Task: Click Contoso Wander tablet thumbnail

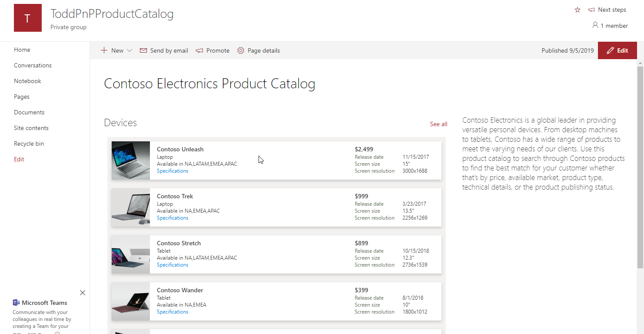Action: point(131,301)
